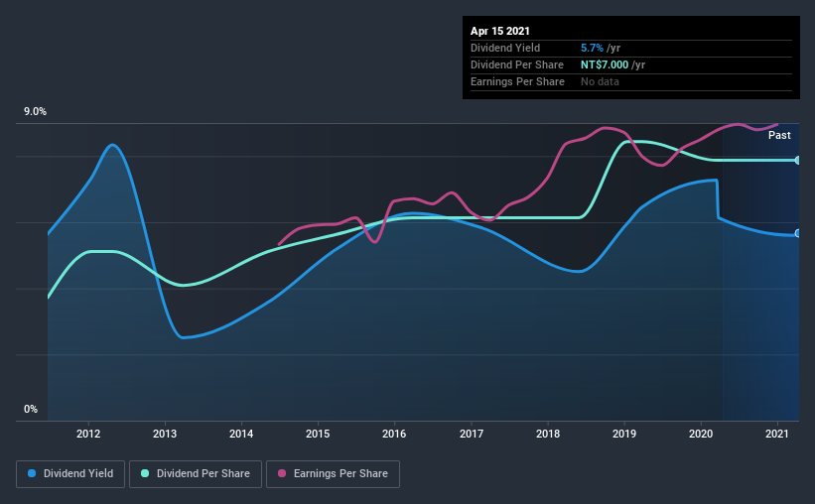Click the 'Apr 15 2021' tooltip date
Viewport: 815px width, 504px height.
(500, 31)
